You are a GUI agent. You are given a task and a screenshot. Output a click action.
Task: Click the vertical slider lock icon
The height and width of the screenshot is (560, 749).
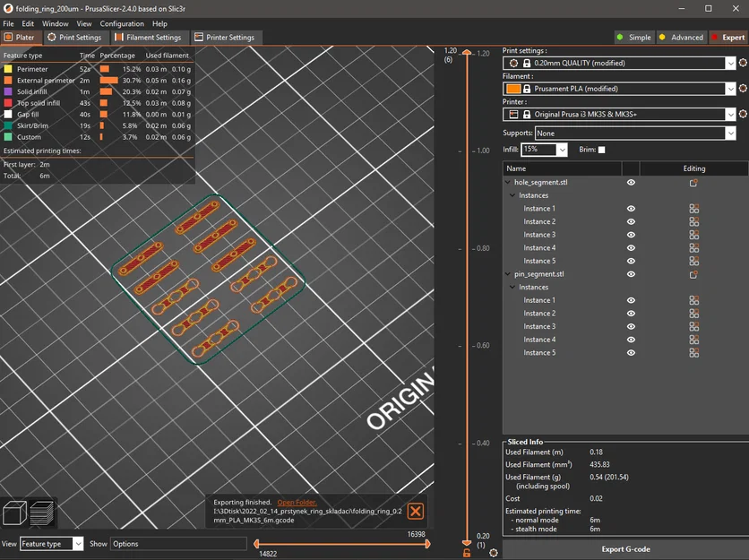(x=466, y=553)
